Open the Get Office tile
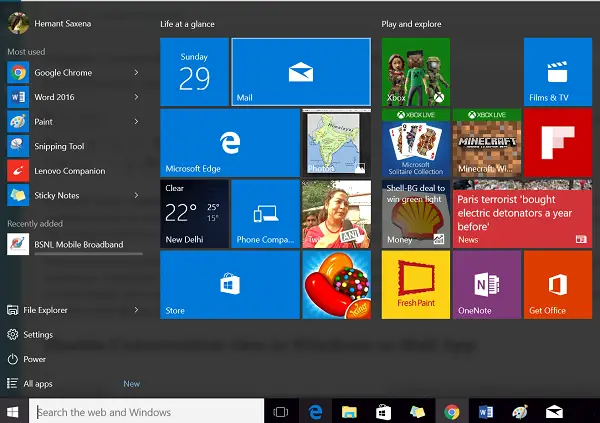This screenshot has height=423, width=600. pyautogui.click(x=558, y=285)
